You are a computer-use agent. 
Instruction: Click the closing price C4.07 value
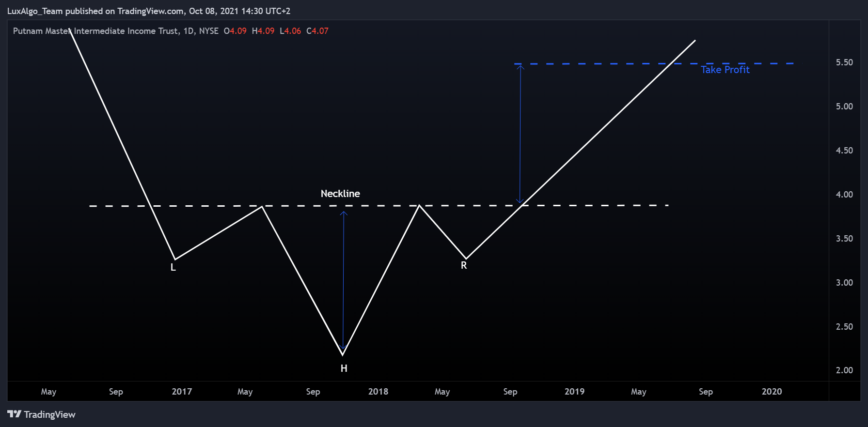coord(317,31)
